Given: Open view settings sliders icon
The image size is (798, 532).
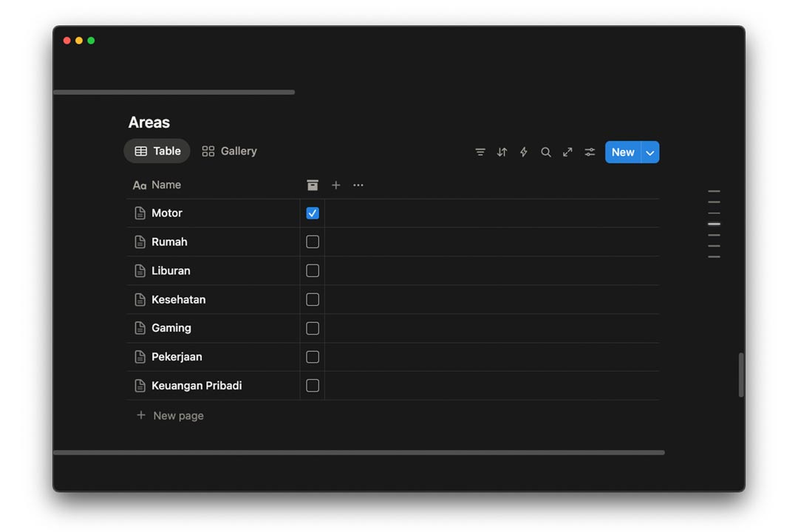Looking at the screenshot, I should (x=590, y=152).
